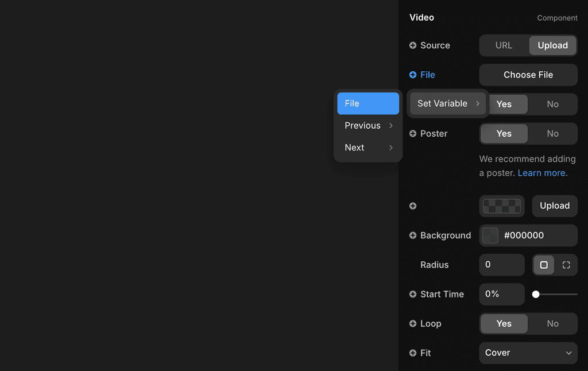Screen dimensions: 588x371
Task: Click the plus icon next to Fit
Action: pos(413,353)
